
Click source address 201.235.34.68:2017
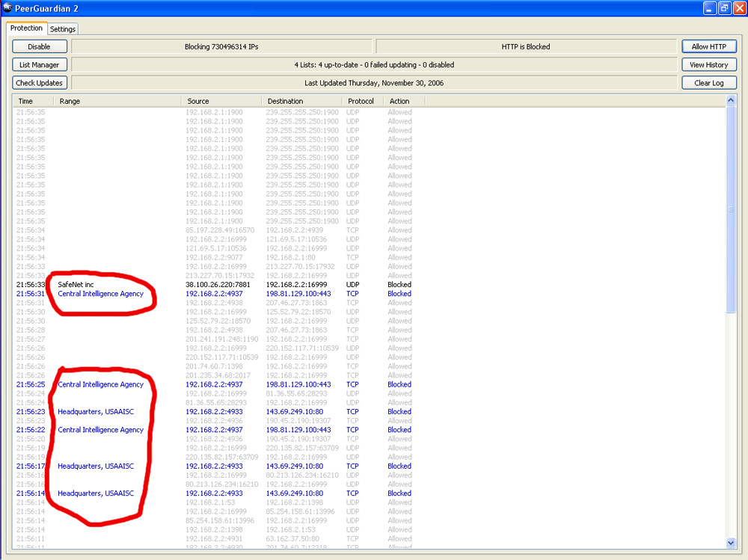pyautogui.click(x=218, y=375)
